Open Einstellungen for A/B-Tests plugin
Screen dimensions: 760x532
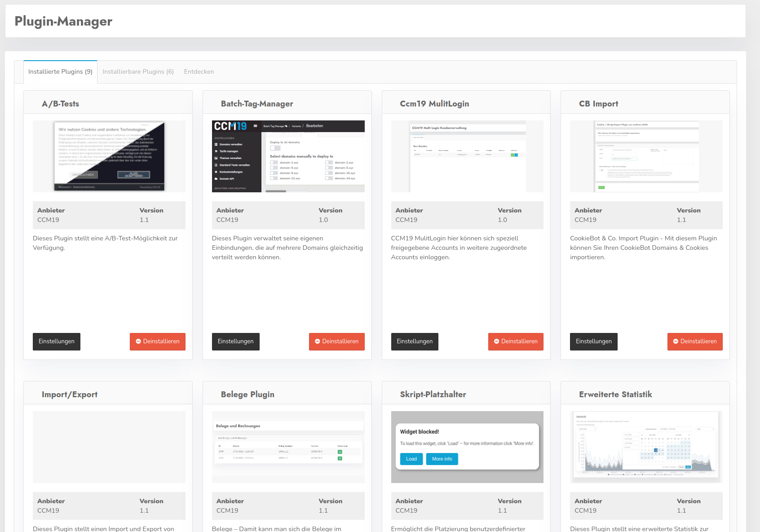[57, 341]
